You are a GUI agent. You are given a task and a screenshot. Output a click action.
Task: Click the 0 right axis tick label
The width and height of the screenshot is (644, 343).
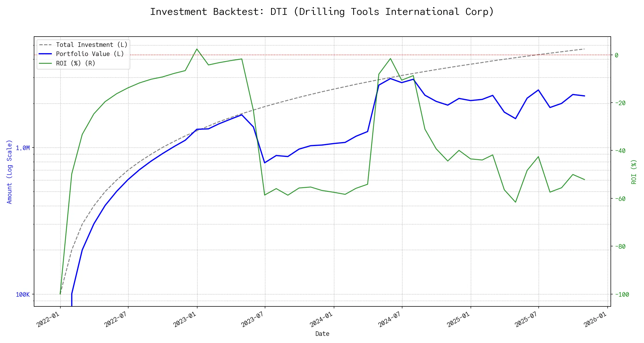coord(617,55)
